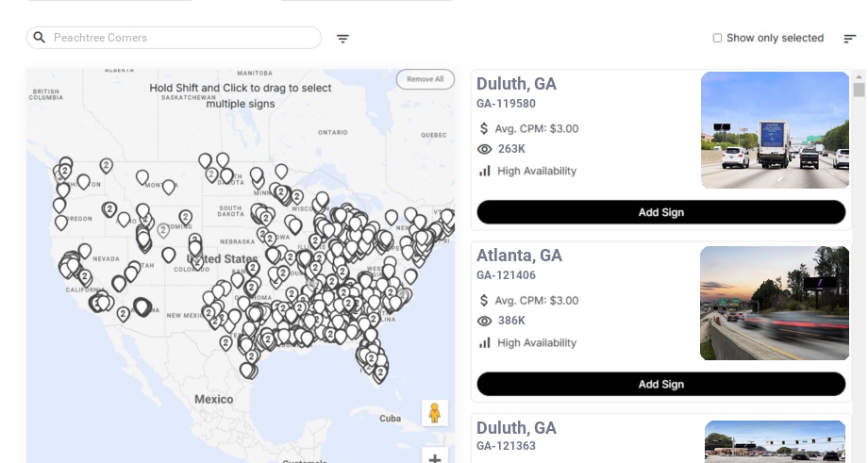868x463 pixels.
Task: Click the availability bars icon for Duluth
Action: pyautogui.click(x=485, y=171)
